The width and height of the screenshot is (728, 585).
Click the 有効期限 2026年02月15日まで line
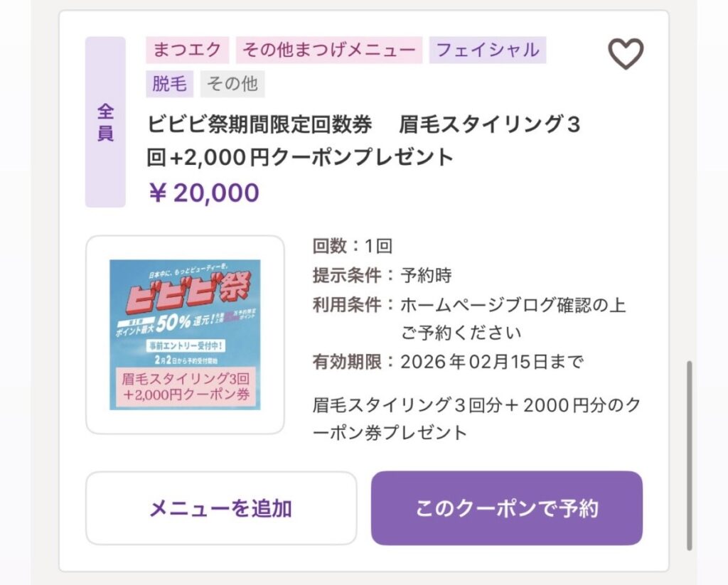pyautogui.click(x=448, y=362)
